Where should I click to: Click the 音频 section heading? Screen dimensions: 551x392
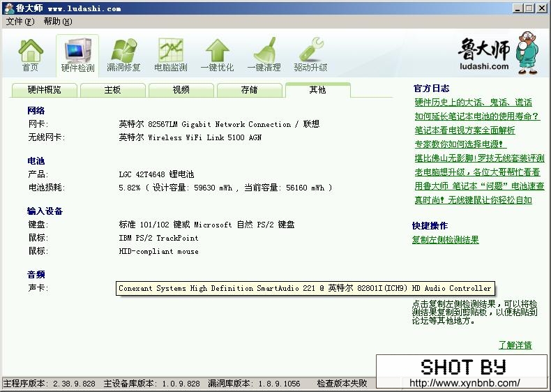tap(36, 275)
